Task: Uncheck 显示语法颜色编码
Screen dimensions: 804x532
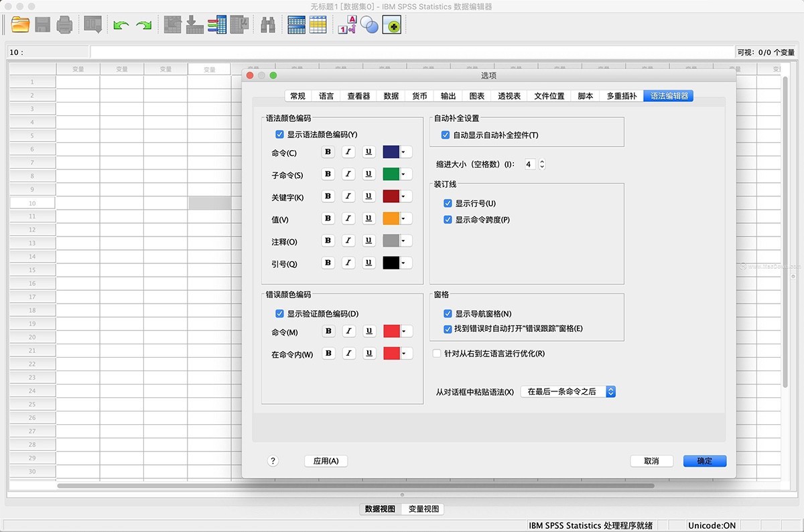Action: click(x=279, y=134)
